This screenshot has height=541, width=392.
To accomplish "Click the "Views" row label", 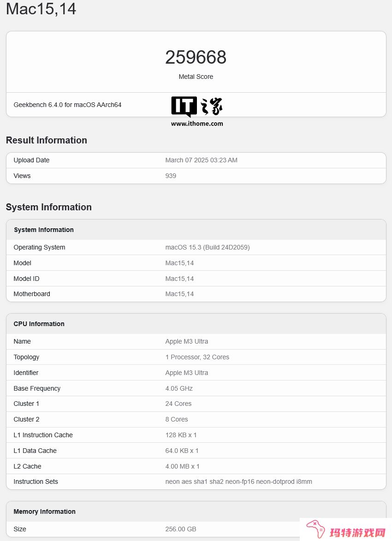I will tap(22, 176).
